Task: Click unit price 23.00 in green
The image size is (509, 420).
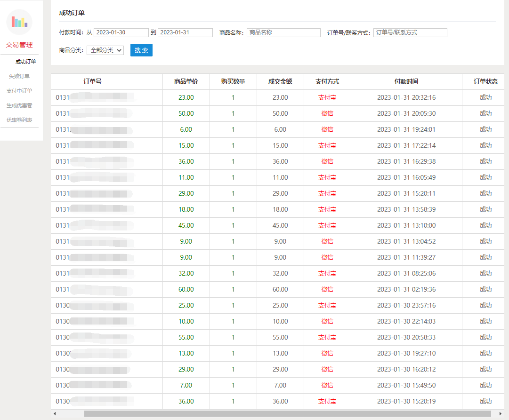Action: pos(186,98)
